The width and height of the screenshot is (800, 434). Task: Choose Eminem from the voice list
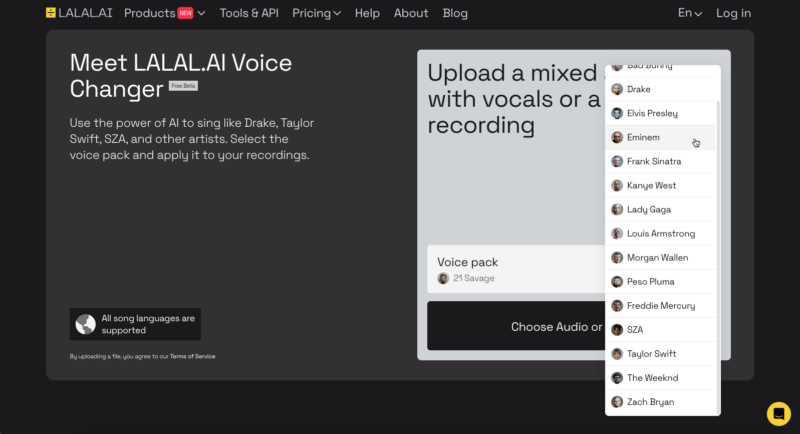click(661, 137)
